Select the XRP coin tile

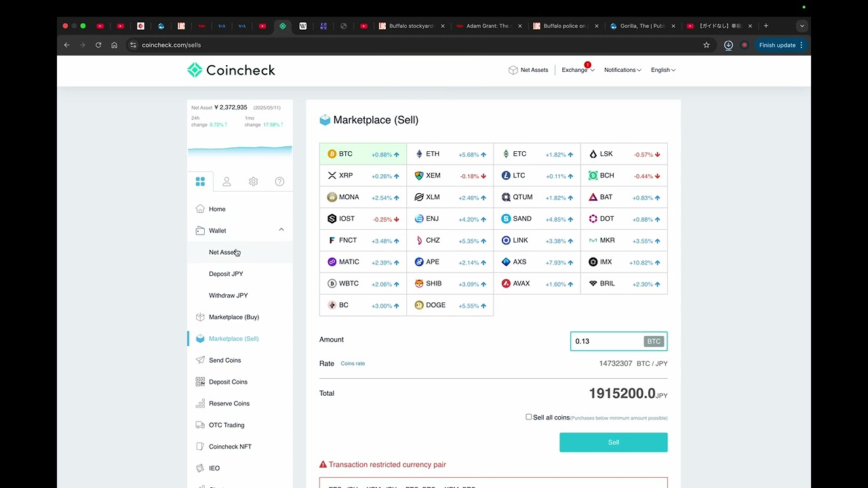click(x=363, y=176)
